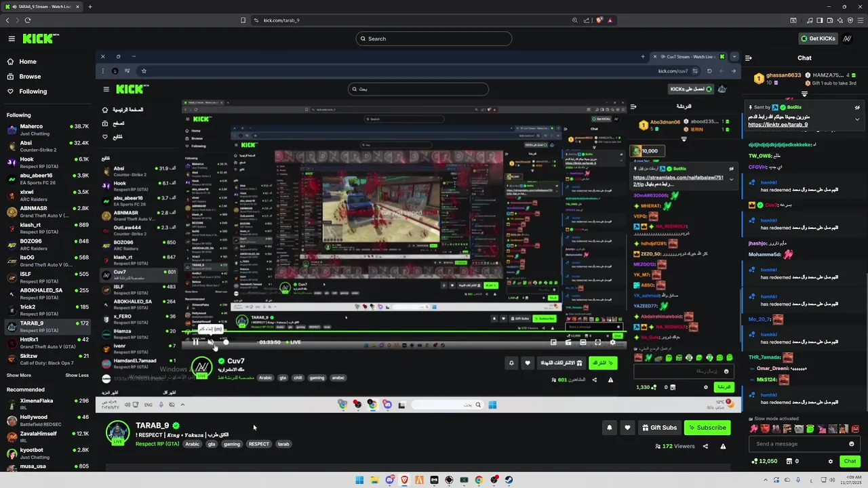868x488 pixels.
Task: Expand the gift leaderboard chevron
Action: pos(804,94)
